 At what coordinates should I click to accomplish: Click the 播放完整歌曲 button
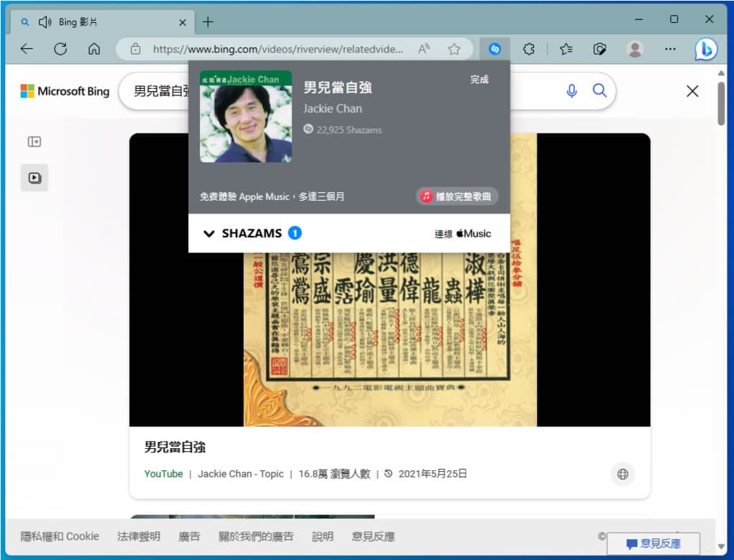[x=457, y=196]
